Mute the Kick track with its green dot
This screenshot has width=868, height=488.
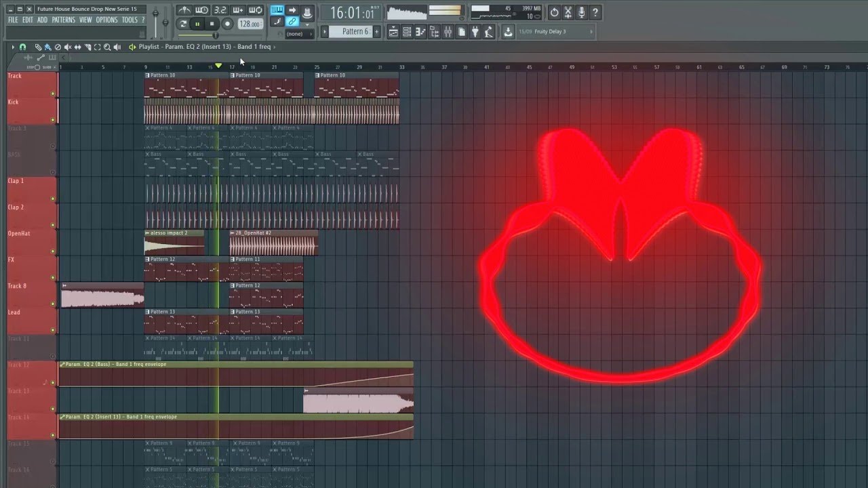[x=52, y=120]
